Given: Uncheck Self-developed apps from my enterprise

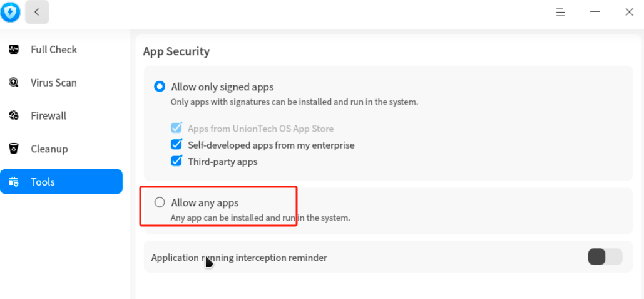Looking at the screenshot, I should click(x=176, y=145).
